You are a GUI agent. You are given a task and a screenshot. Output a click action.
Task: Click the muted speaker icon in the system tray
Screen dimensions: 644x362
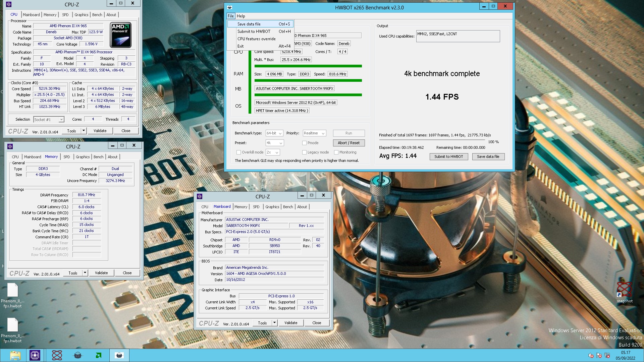(x=591, y=356)
